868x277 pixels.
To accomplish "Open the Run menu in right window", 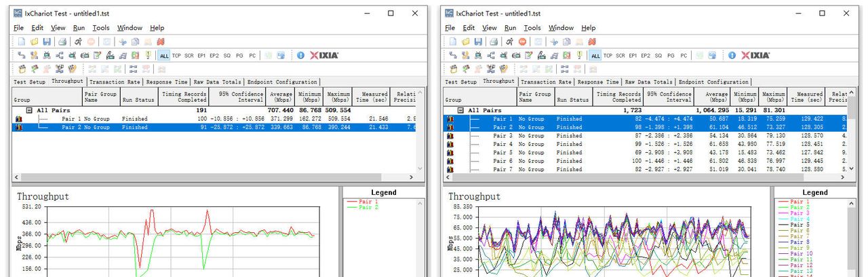I will 510,28.
